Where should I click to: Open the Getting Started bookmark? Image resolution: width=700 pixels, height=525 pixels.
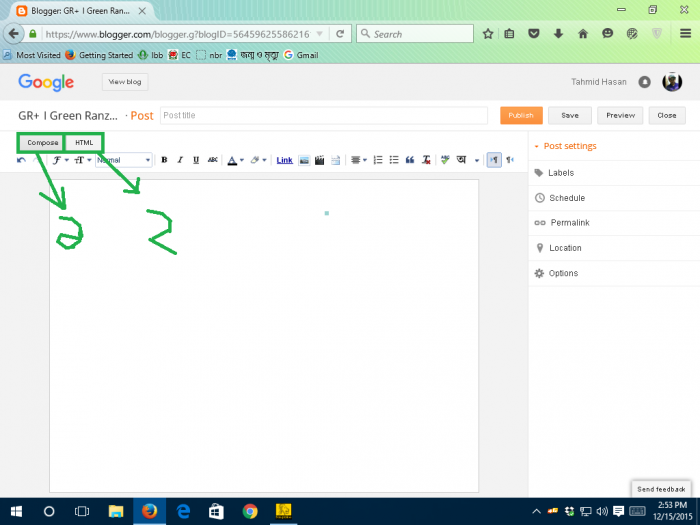[99, 55]
